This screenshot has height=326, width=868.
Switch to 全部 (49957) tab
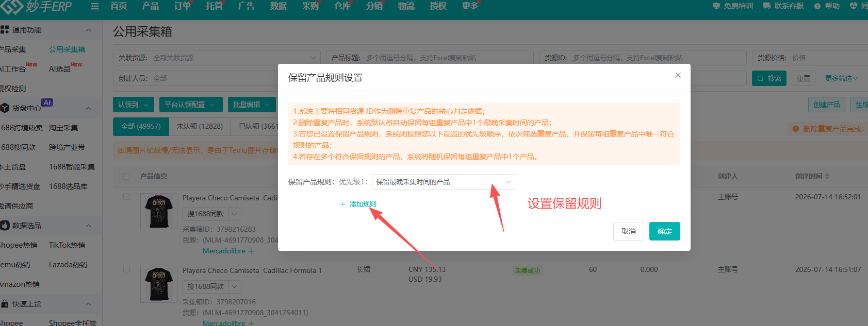tap(141, 126)
